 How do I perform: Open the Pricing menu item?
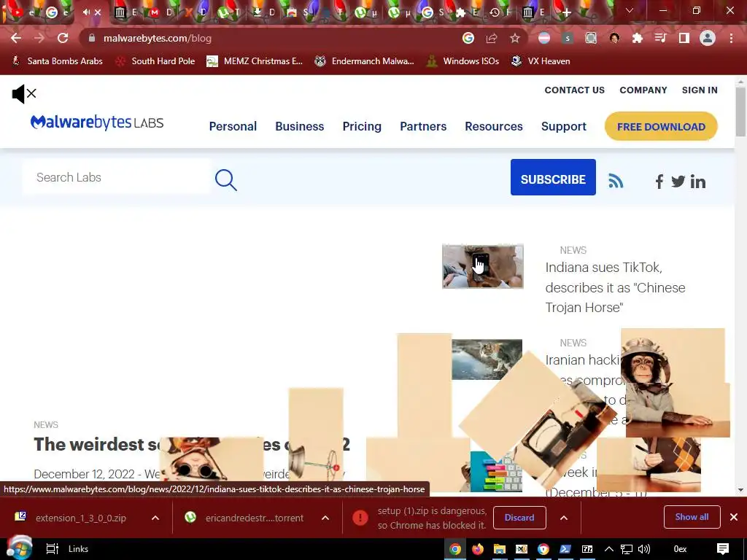point(362,126)
